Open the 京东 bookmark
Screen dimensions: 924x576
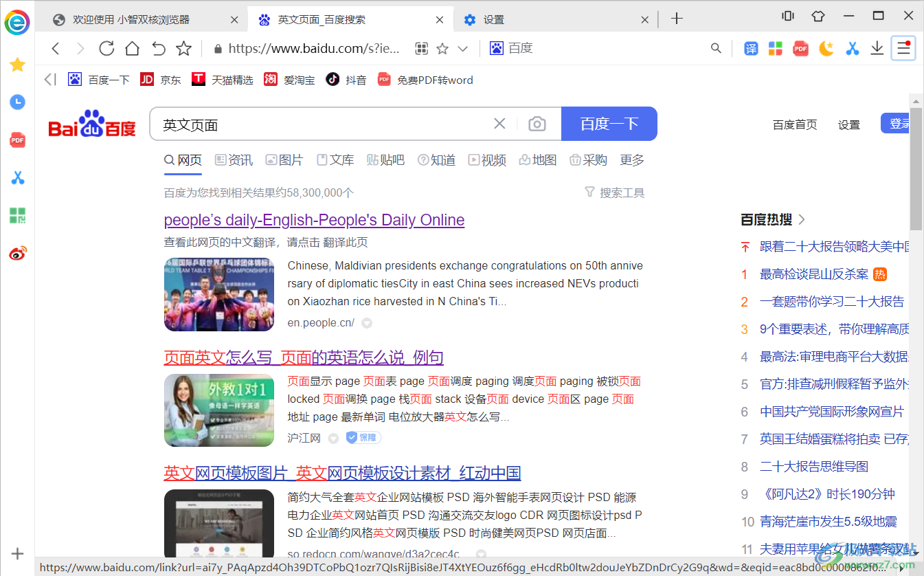pyautogui.click(x=161, y=80)
